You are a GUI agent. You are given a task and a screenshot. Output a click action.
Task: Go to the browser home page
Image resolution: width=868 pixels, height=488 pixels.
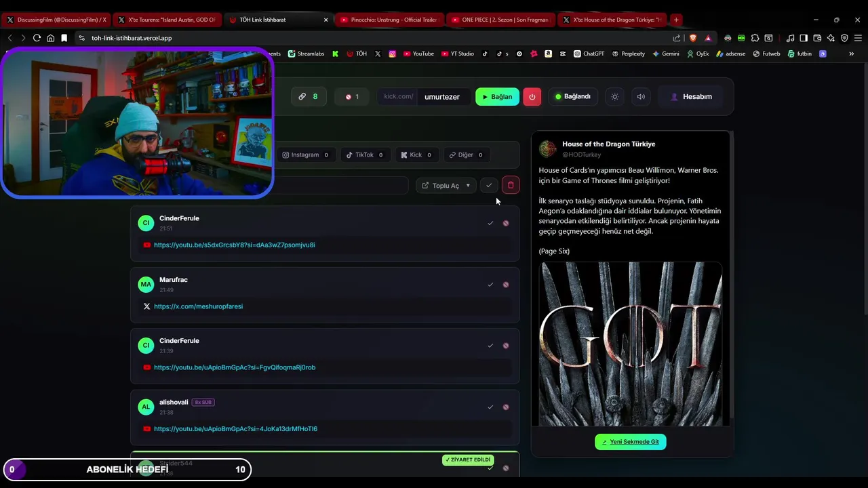50,38
